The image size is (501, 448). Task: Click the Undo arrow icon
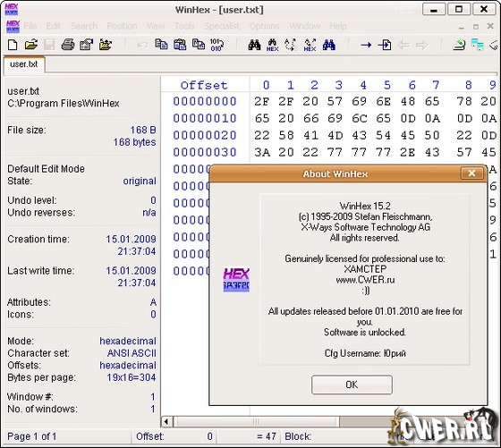[x=142, y=45]
